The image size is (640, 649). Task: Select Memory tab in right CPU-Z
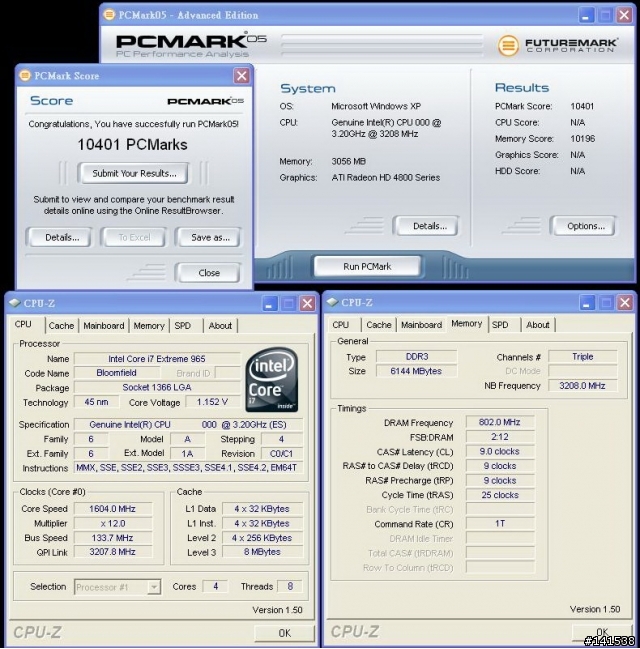pos(467,324)
